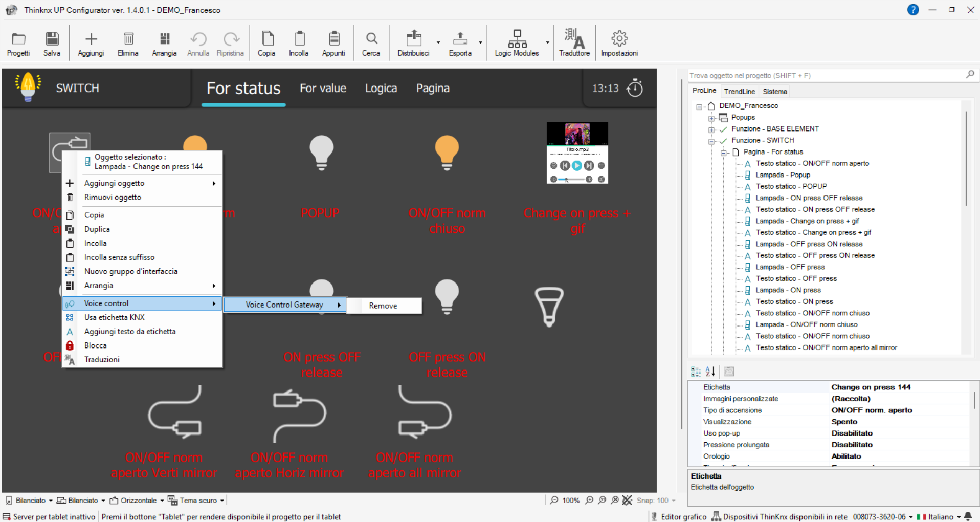Open the Esporta dropdown arrow
This screenshot has width=980, height=522.
(x=480, y=42)
